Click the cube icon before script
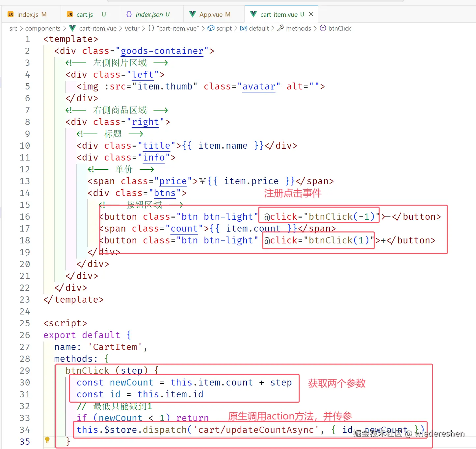Image resolution: width=476 pixels, height=449 pixels. [x=211, y=28]
